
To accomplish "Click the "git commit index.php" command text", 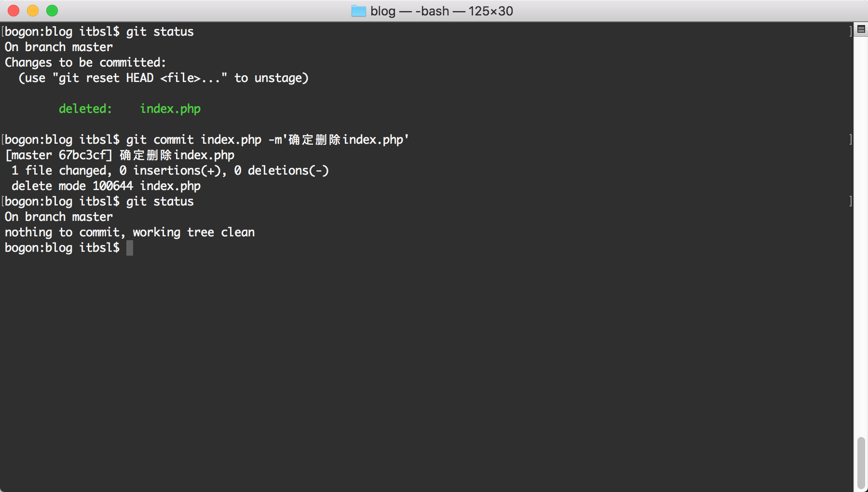I will pos(193,140).
